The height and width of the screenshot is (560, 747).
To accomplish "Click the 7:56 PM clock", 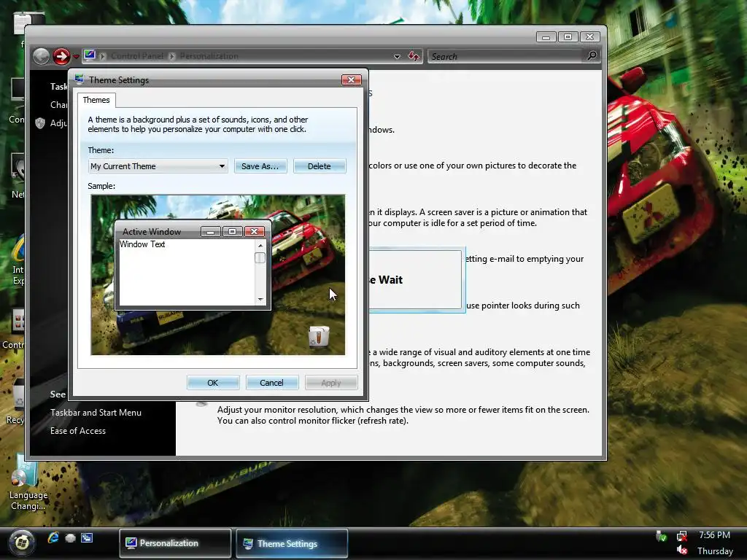I will coord(714,535).
